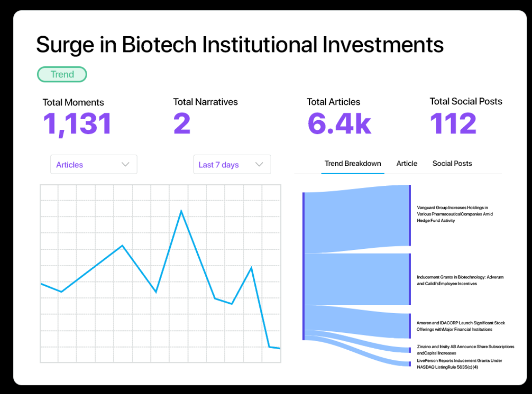
Task: Switch to the Trend Breakdown tab
Action: pos(353,163)
